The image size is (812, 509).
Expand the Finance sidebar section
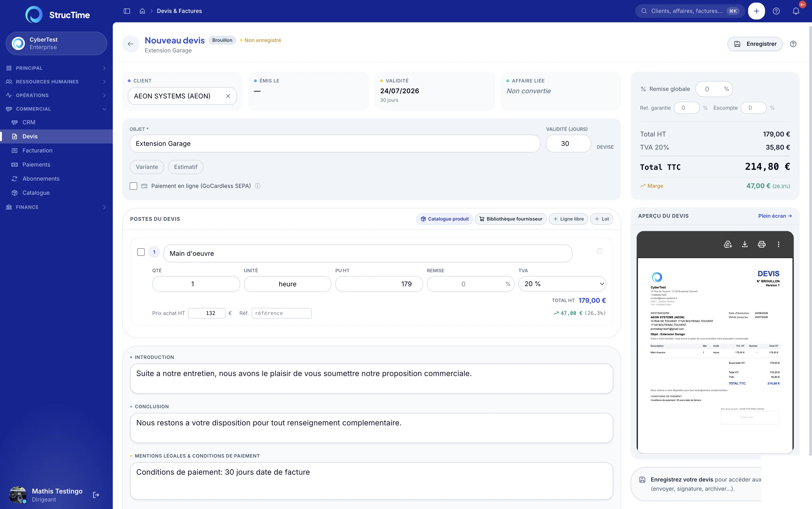pos(56,207)
